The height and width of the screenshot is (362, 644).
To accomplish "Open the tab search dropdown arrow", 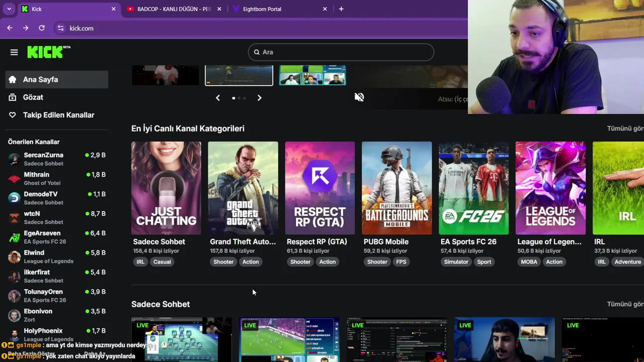I will coord(9,9).
